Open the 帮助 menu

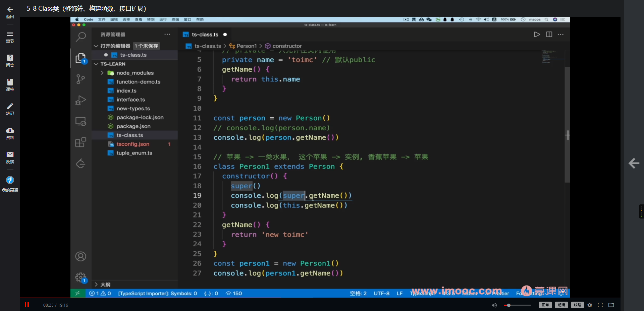click(x=200, y=19)
